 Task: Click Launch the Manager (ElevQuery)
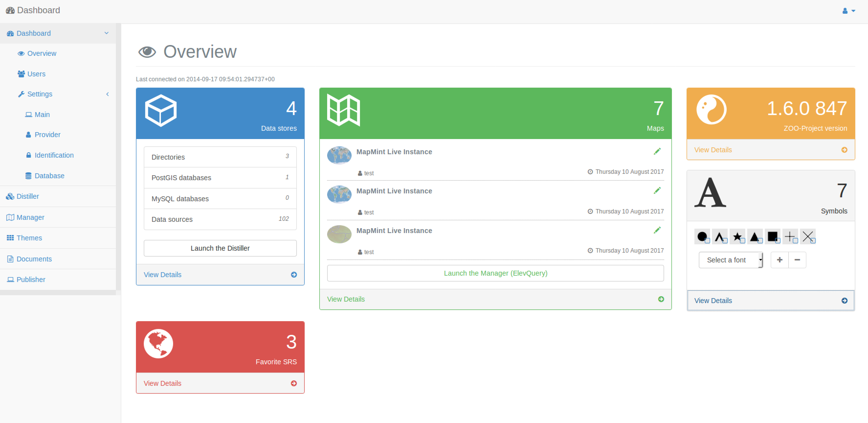pos(495,273)
